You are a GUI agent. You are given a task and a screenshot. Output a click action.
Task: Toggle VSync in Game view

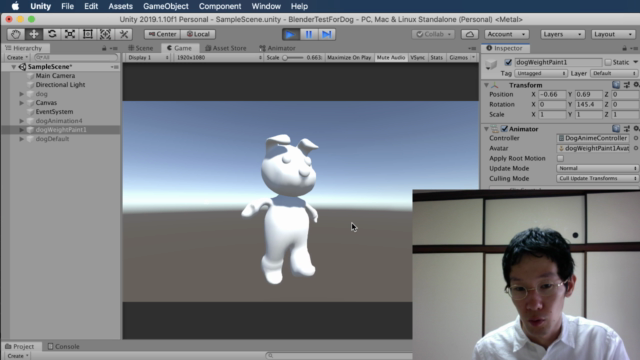(418, 58)
